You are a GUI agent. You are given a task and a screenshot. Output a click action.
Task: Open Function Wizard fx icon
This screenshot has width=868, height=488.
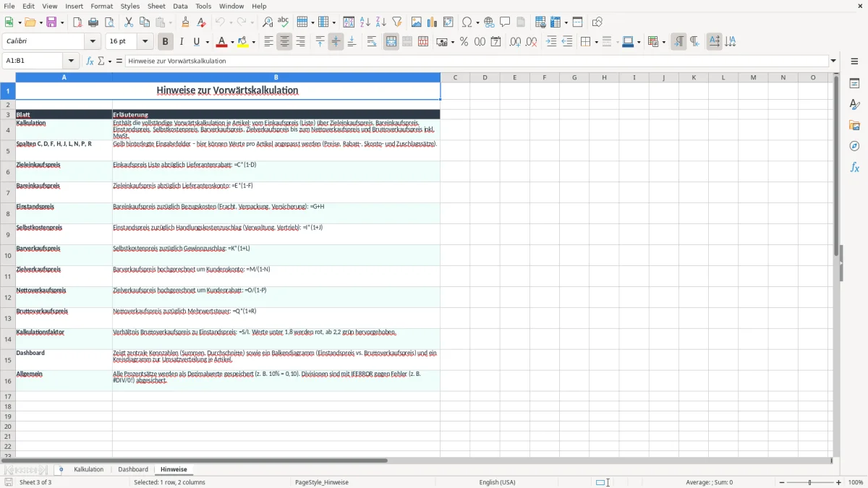click(x=90, y=61)
